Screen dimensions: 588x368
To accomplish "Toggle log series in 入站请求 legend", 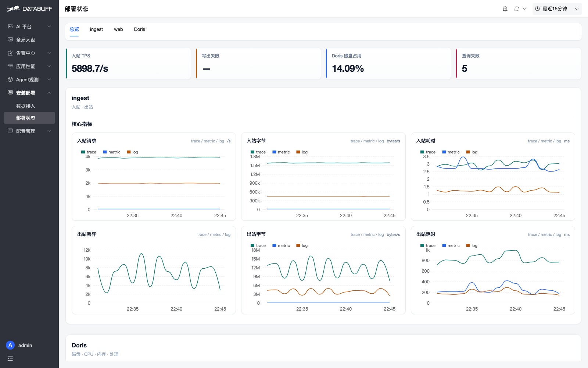I will 133,152.
